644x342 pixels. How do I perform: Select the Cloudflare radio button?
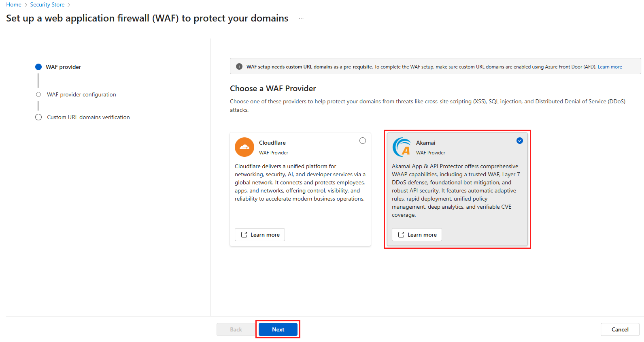(x=363, y=141)
